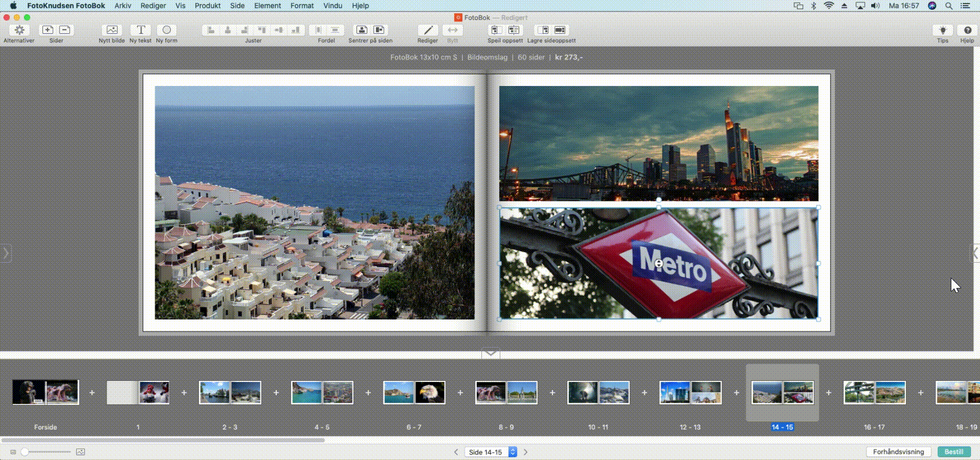Select the seaside town photo
The width and height of the screenshot is (980, 460).
click(315, 202)
